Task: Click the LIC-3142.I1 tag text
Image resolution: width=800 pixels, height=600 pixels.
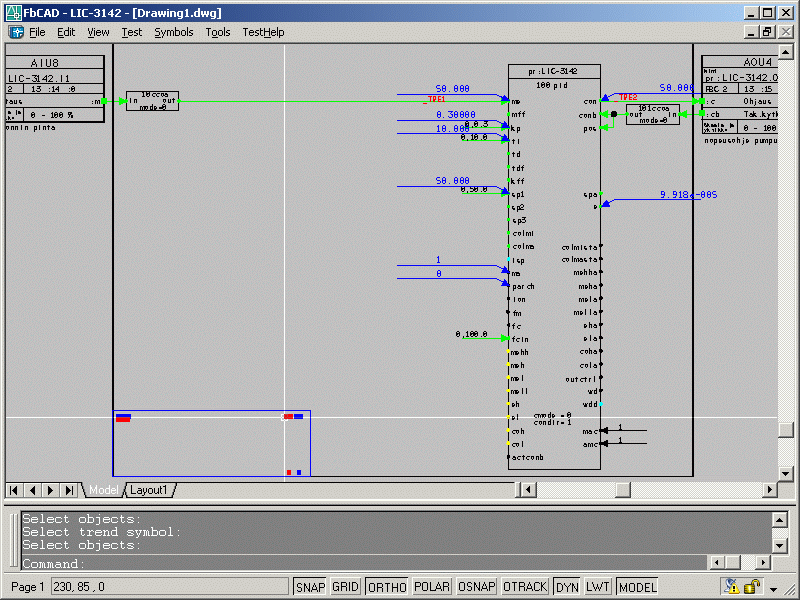Action: click(x=39, y=79)
